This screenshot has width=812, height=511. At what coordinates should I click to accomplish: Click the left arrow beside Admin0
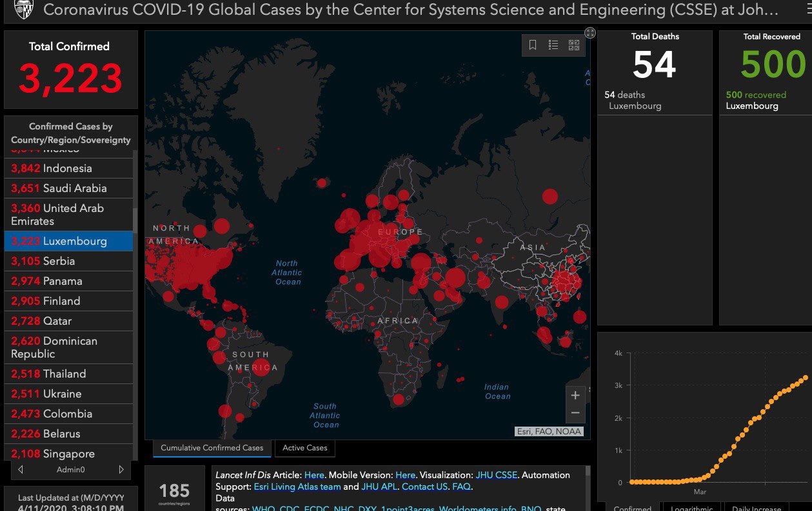pos(21,470)
